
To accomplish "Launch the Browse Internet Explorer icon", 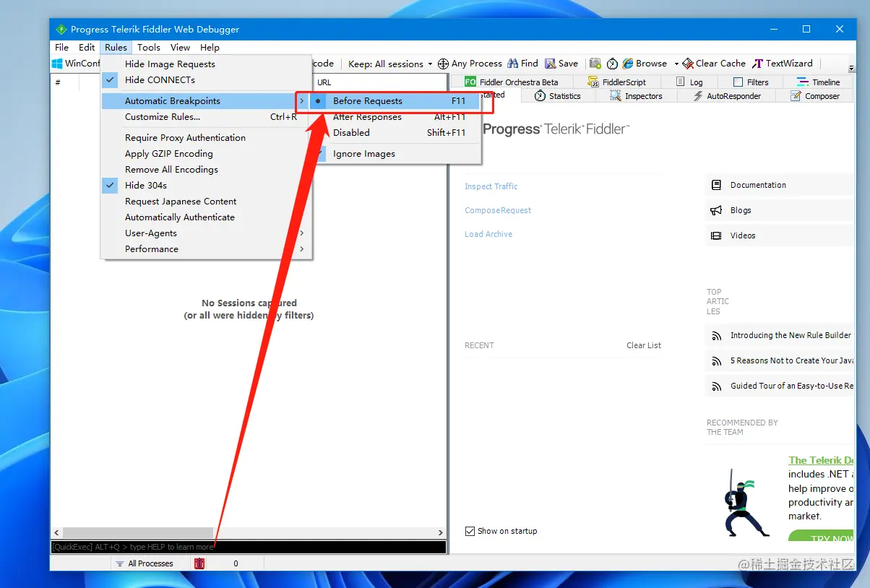I will click(628, 64).
